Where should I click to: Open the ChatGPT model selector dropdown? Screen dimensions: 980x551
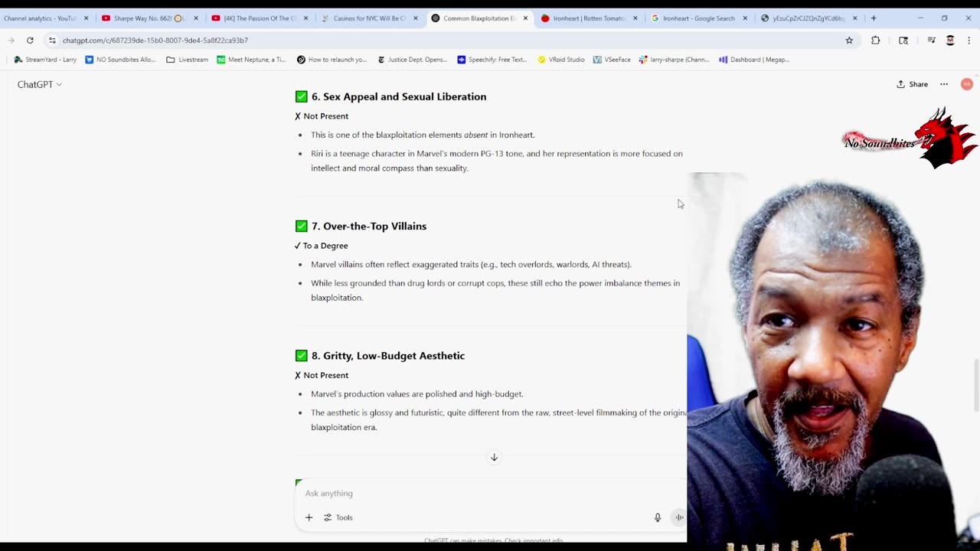40,84
